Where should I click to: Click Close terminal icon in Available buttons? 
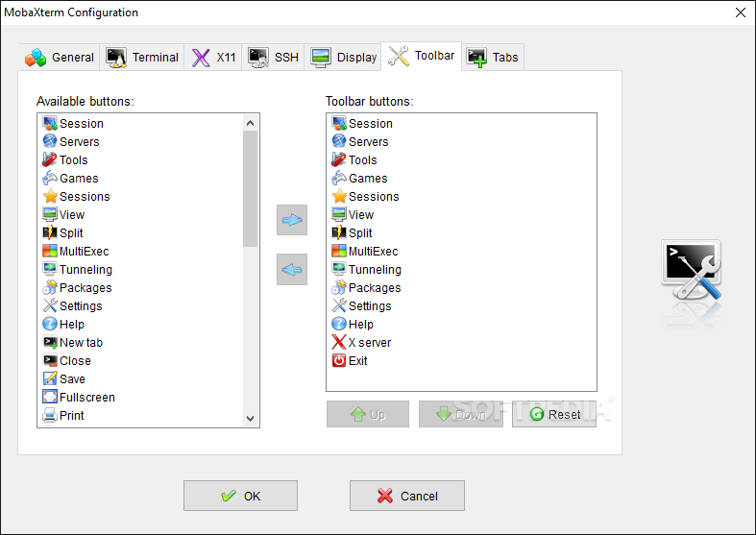click(x=50, y=360)
